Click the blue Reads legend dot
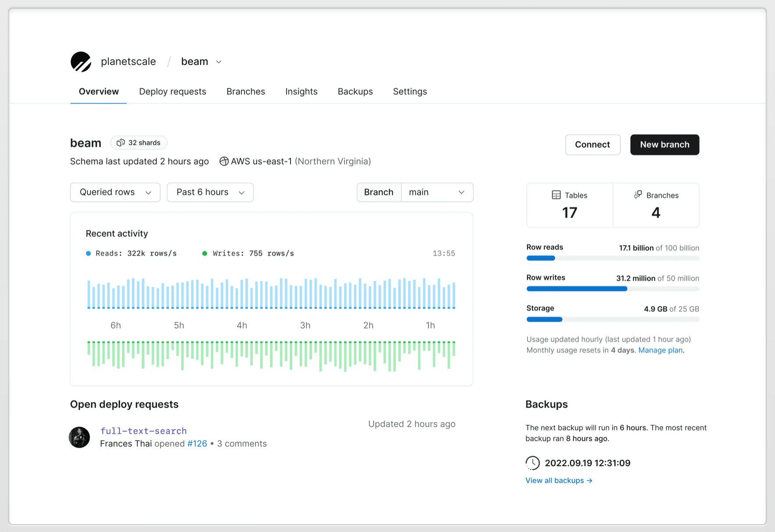Viewport: 775px width, 532px height. [88, 253]
